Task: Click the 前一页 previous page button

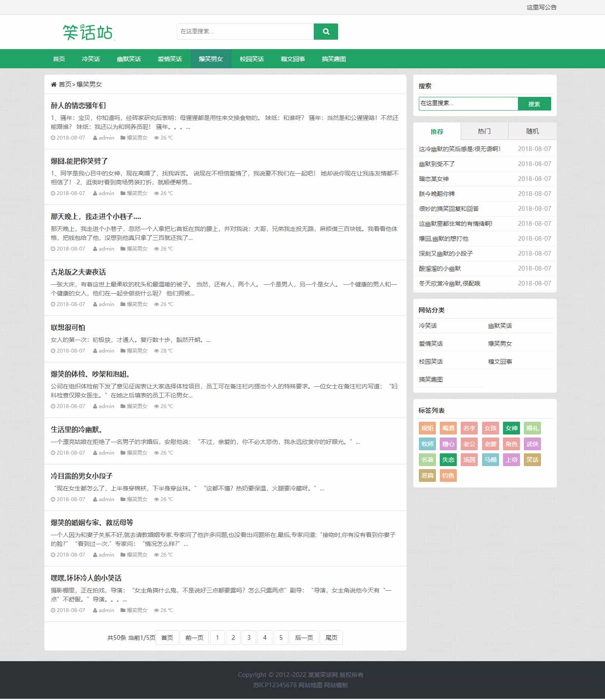Action: [x=194, y=638]
